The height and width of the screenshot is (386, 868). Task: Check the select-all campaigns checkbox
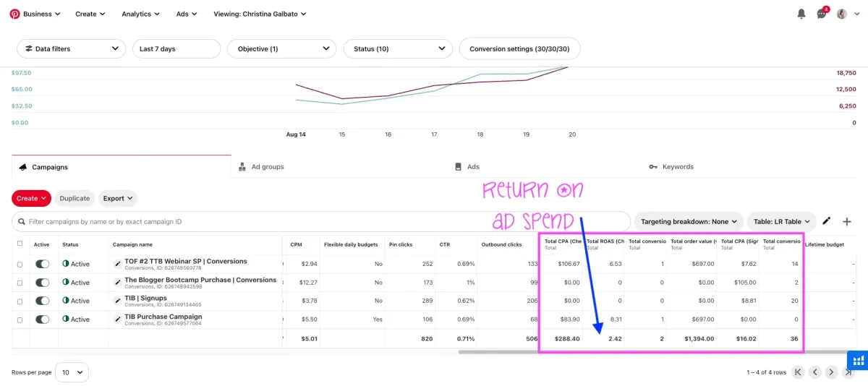[x=20, y=244]
